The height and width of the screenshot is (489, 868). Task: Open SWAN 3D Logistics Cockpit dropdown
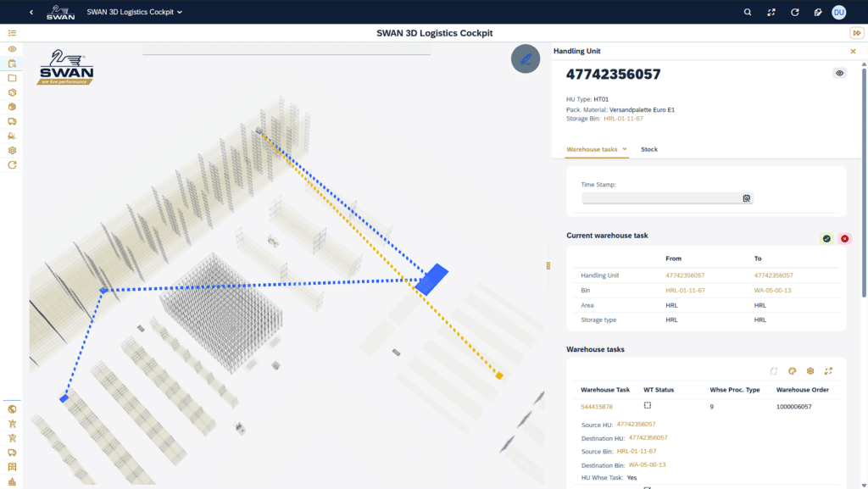[x=135, y=12]
